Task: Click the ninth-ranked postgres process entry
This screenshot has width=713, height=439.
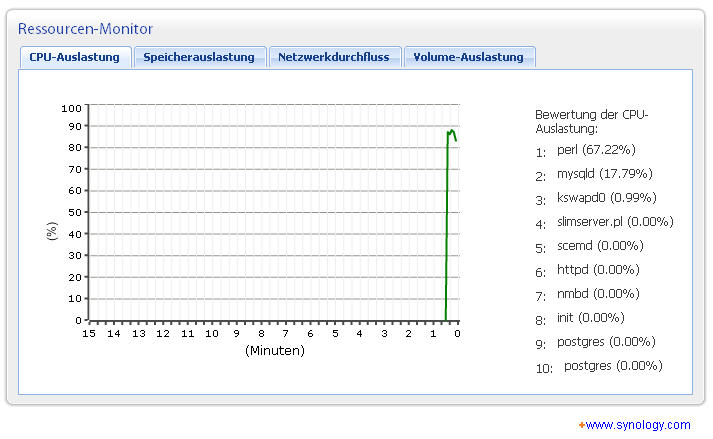Action: [606, 342]
